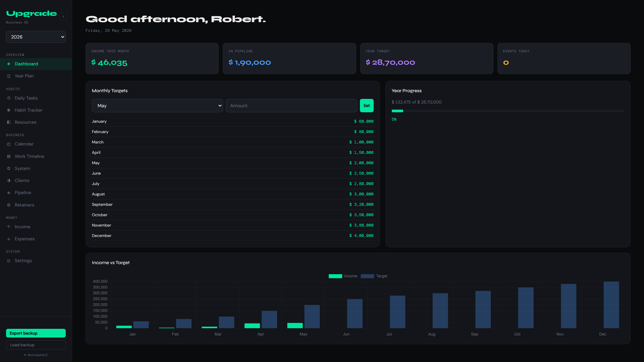
Task: Open the 2026 year dropdown
Action: pos(36,37)
